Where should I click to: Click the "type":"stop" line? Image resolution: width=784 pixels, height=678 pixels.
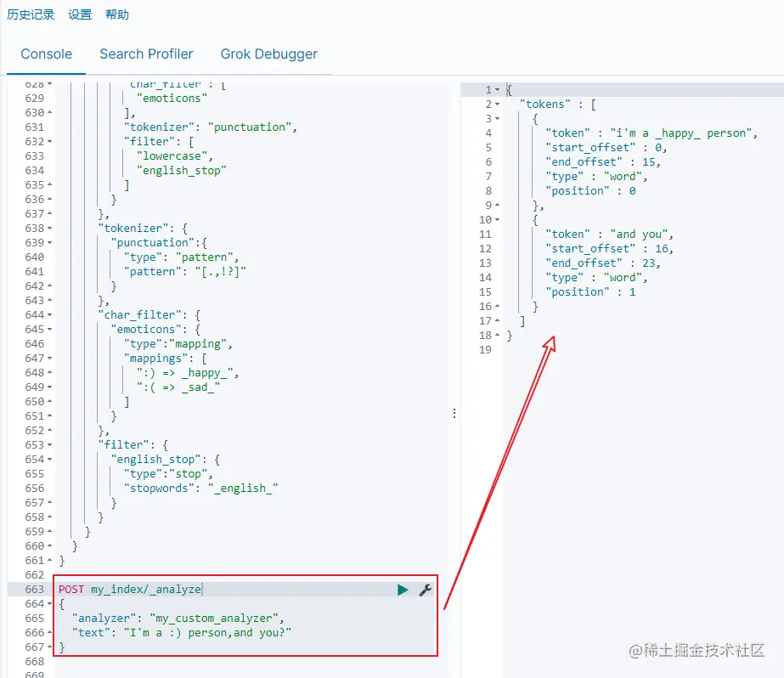tap(168, 474)
